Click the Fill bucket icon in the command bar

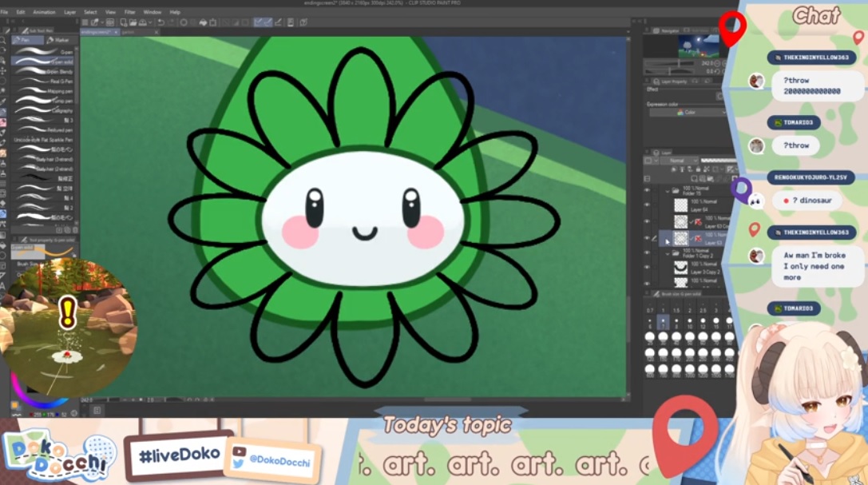coord(203,22)
